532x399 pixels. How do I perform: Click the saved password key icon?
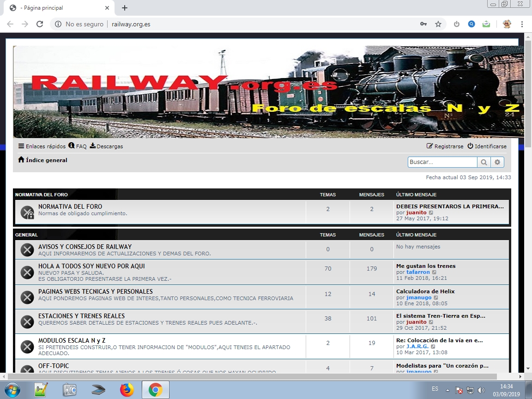coord(423,24)
